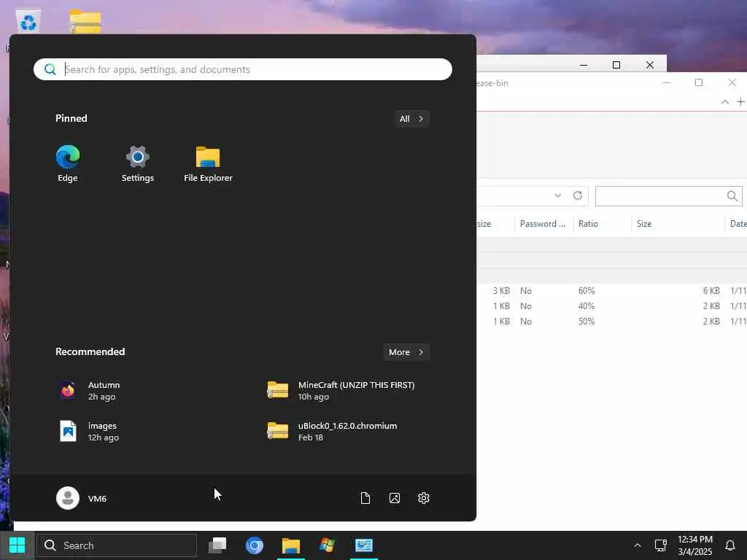Sort by Ratio column header
Image resolution: width=747 pixels, height=560 pixels.
click(x=603, y=224)
